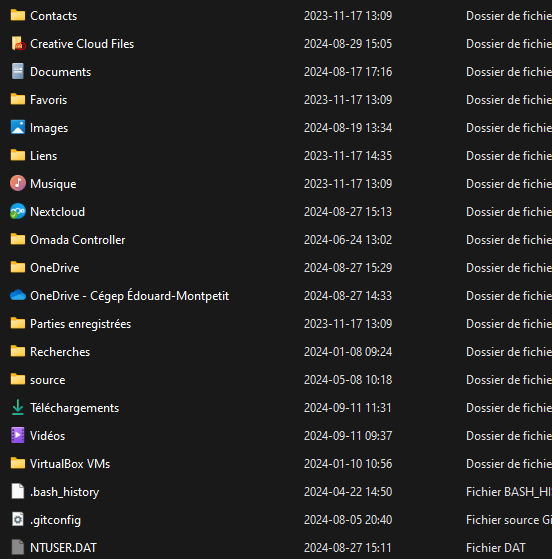The width and height of the screenshot is (552, 559).
Task: Click the VirtualBox VMs folder name
Action: coord(70,464)
